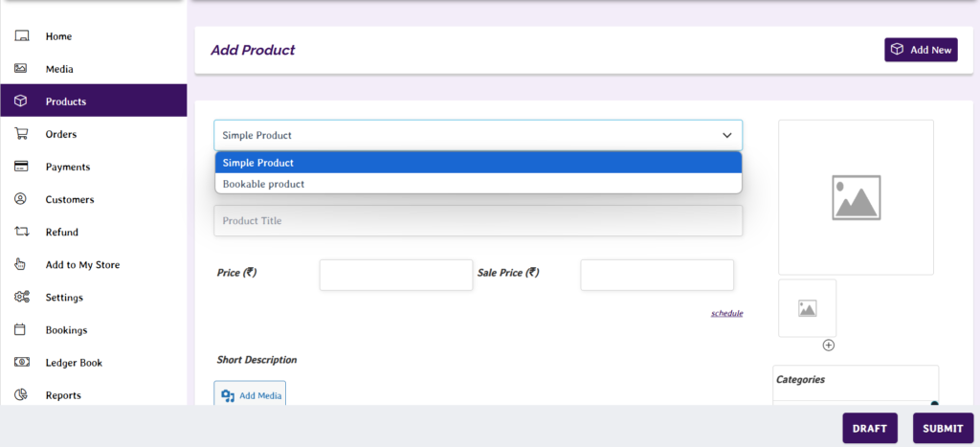The width and height of the screenshot is (980, 447).
Task: Choose Bookable product from dropdown
Action: coord(479,184)
